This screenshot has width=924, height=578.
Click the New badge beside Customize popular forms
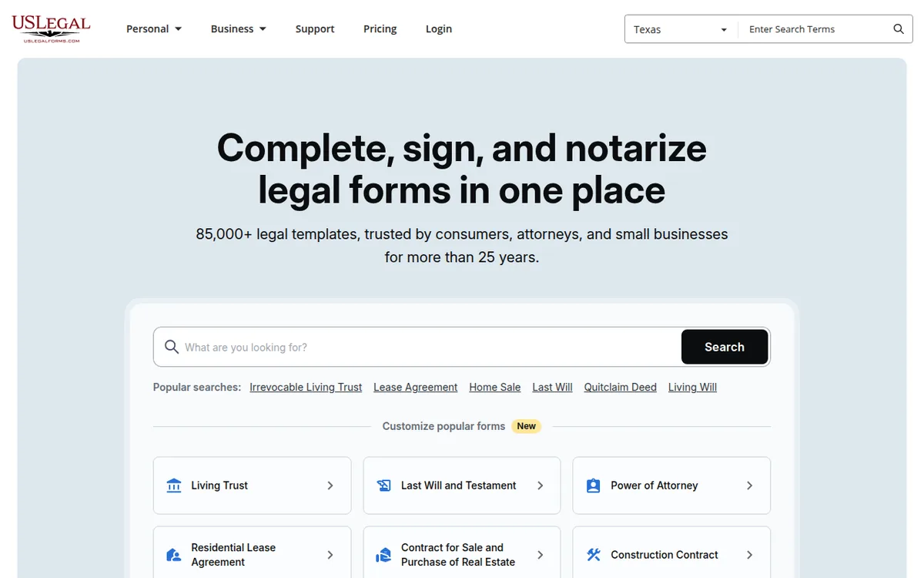527,426
